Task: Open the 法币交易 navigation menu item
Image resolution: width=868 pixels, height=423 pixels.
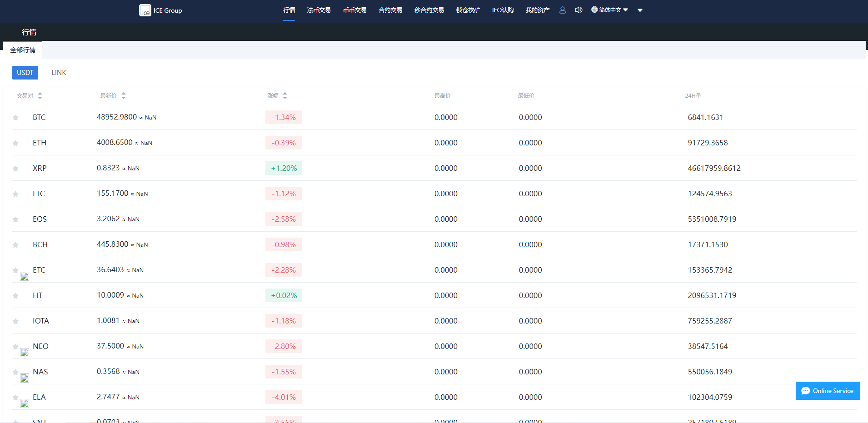Action: [x=319, y=10]
